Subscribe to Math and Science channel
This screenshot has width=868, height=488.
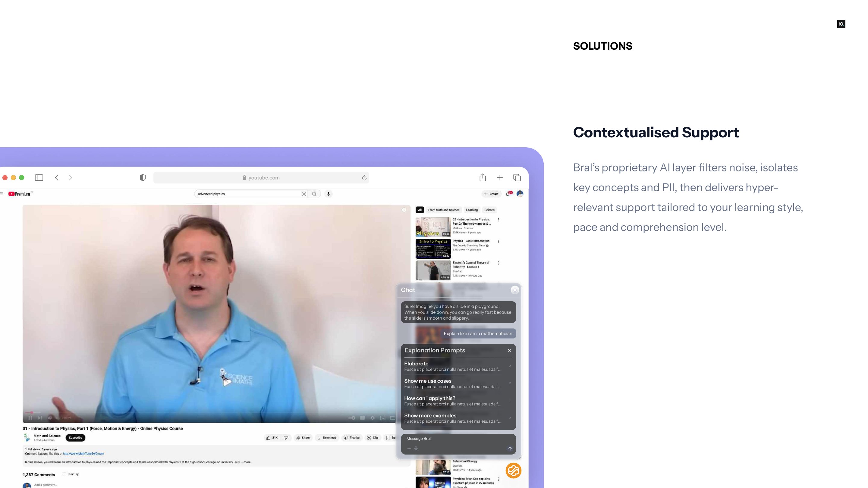tap(75, 437)
